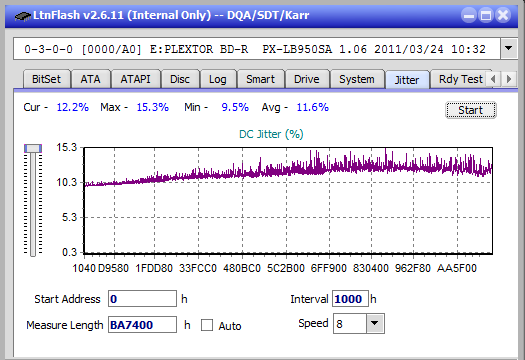This screenshot has width=525, height=360.
Task: Click the DC Jitter (%) chart title
Action: click(271, 134)
